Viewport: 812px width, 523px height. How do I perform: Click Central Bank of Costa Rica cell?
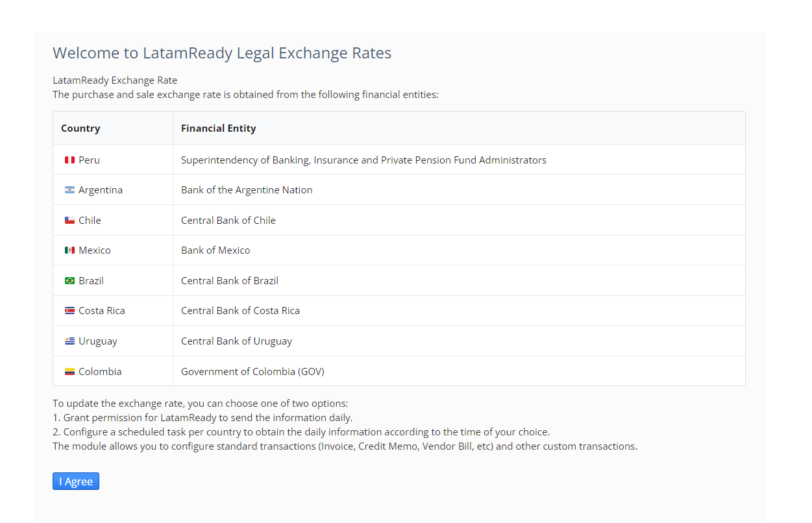tap(459, 311)
